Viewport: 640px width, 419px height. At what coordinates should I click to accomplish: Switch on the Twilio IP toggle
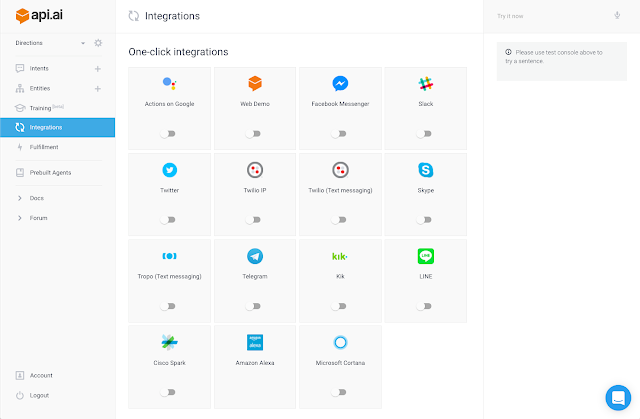253,219
